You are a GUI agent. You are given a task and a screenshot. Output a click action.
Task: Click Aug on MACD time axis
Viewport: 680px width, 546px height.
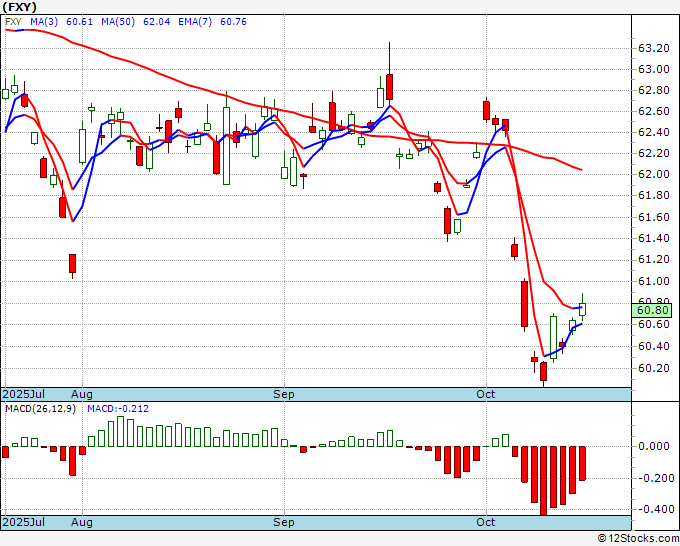click(x=82, y=522)
